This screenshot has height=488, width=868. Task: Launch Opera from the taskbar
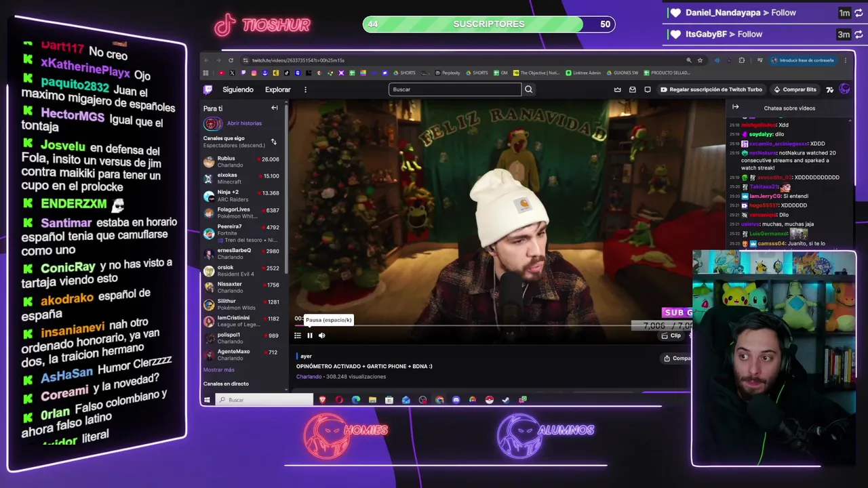[x=339, y=400]
